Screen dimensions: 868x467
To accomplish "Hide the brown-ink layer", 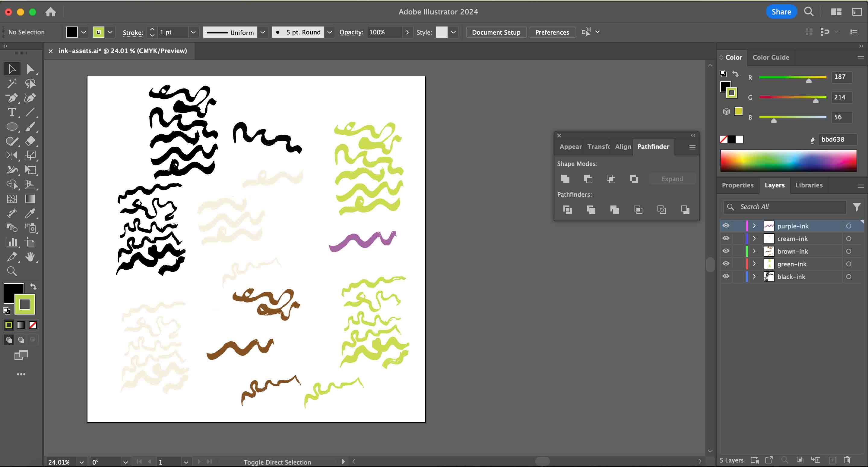I will click(726, 251).
